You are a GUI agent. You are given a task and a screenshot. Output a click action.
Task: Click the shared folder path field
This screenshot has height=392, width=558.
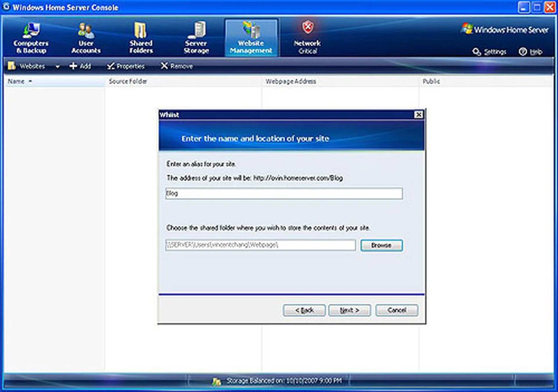[x=260, y=245]
